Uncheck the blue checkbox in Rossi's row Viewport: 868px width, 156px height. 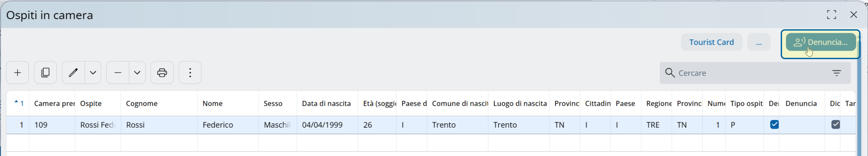click(774, 125)
